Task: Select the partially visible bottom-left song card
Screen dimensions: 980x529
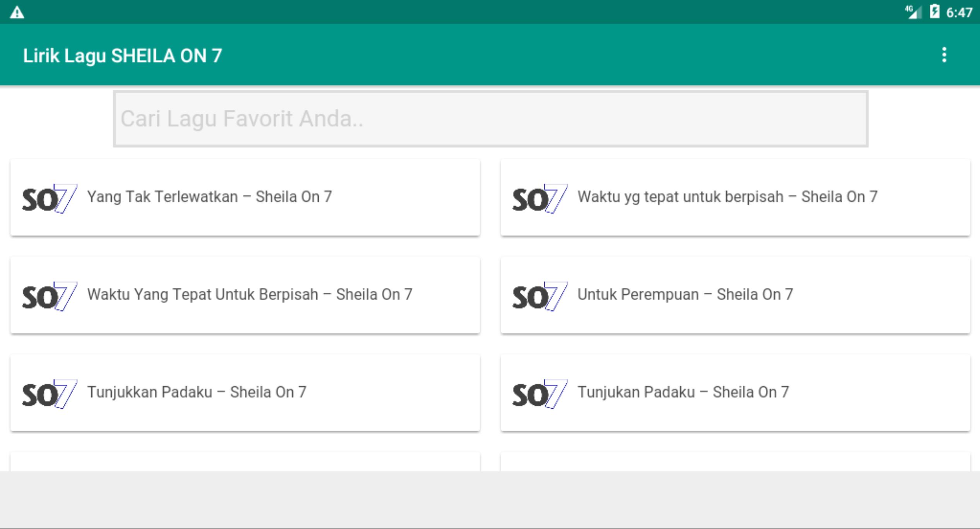Action: tap(245, 462)
